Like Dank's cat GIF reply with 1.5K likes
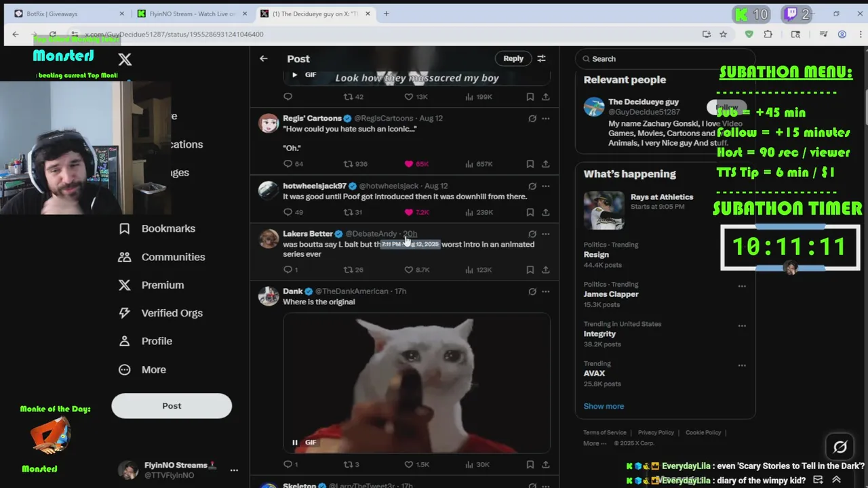 [x=409, y=464]
